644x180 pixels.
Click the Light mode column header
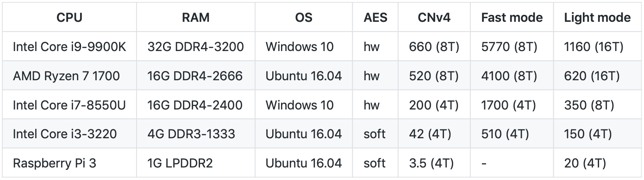click(597, 18)
